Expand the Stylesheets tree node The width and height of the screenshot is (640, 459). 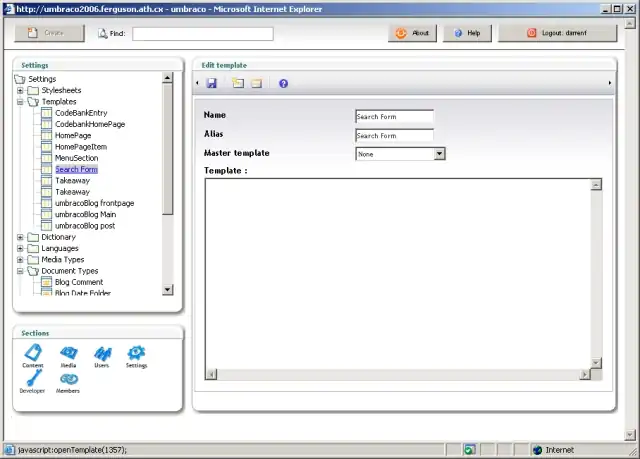click(x=20, y=90)
